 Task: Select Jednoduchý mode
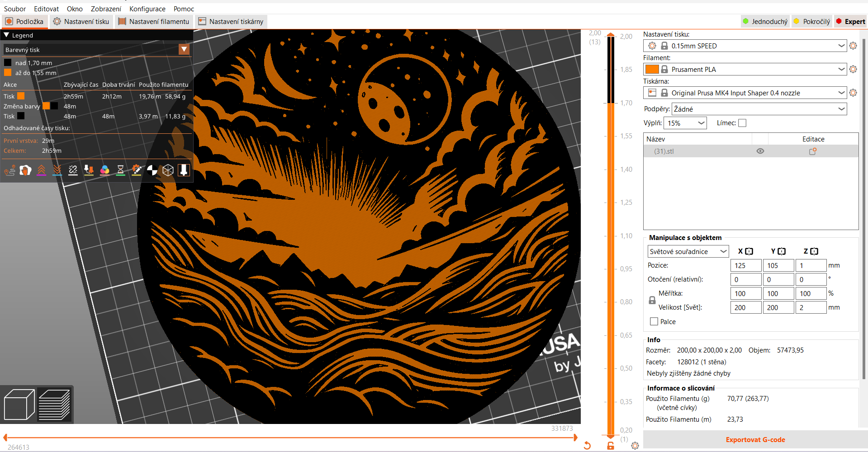coord(765,21)
